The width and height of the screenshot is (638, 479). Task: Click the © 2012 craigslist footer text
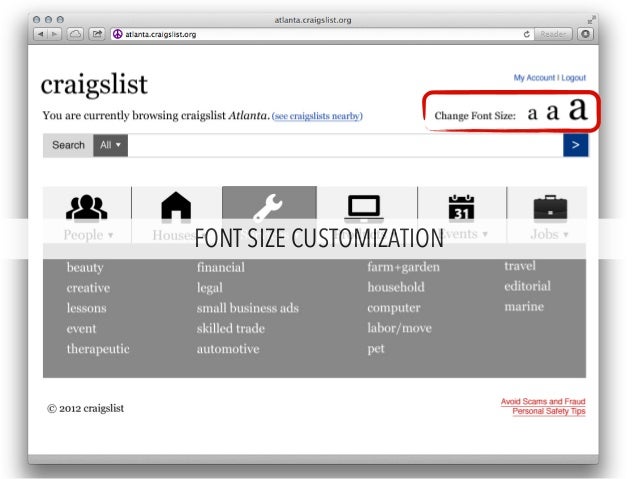pyautogui.click(x=85, y=408)
